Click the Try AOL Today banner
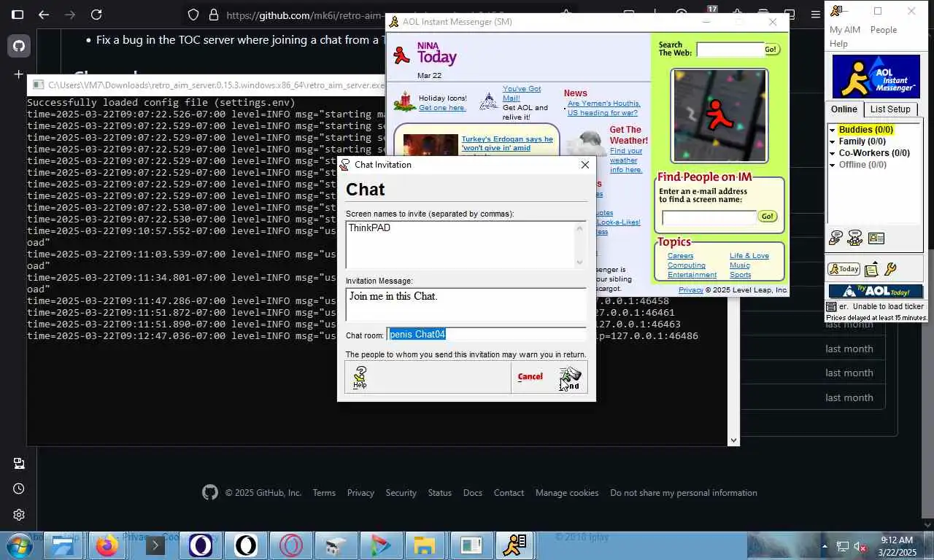The image size is (934, 560). click(876, 292)
